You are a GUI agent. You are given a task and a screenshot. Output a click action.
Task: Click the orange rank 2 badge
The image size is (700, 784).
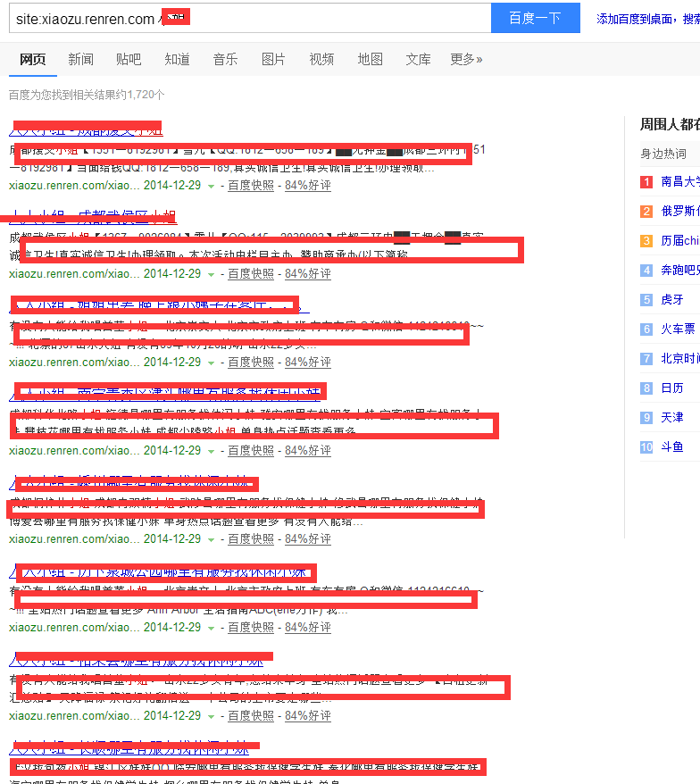[x=646, y=212]
